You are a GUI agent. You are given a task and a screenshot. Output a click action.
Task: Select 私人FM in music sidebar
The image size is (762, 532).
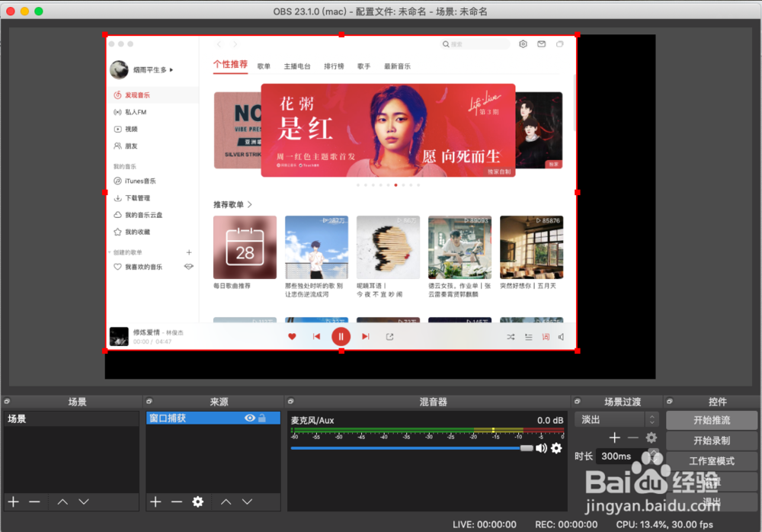pos(152,112)
